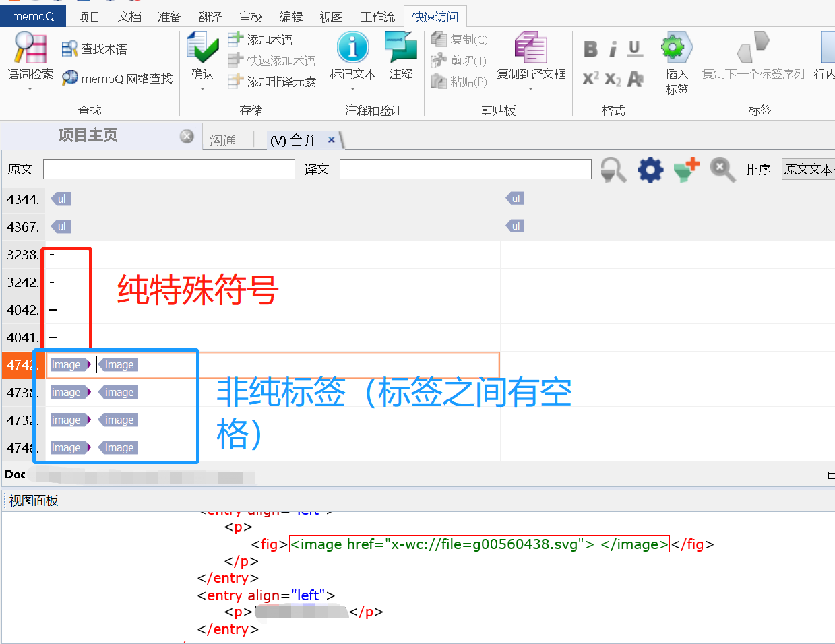Close the (V) 合并 tab

[x=332, y=139]
